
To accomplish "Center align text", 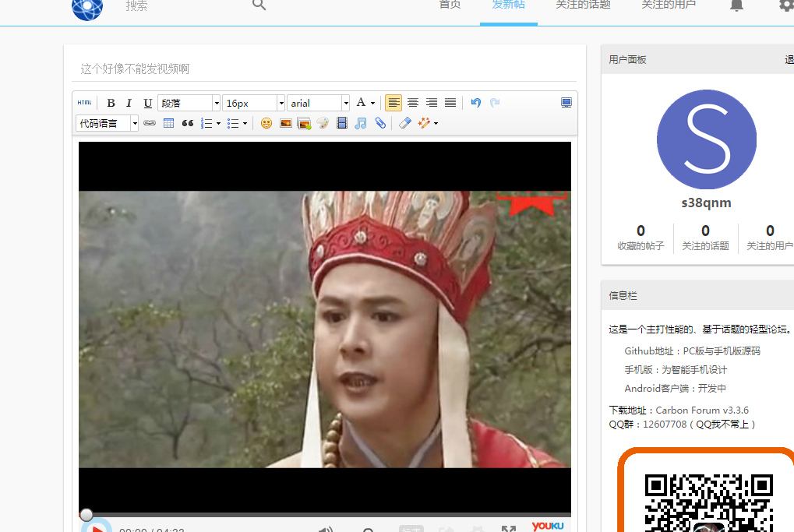I will (x=413, y=103).
